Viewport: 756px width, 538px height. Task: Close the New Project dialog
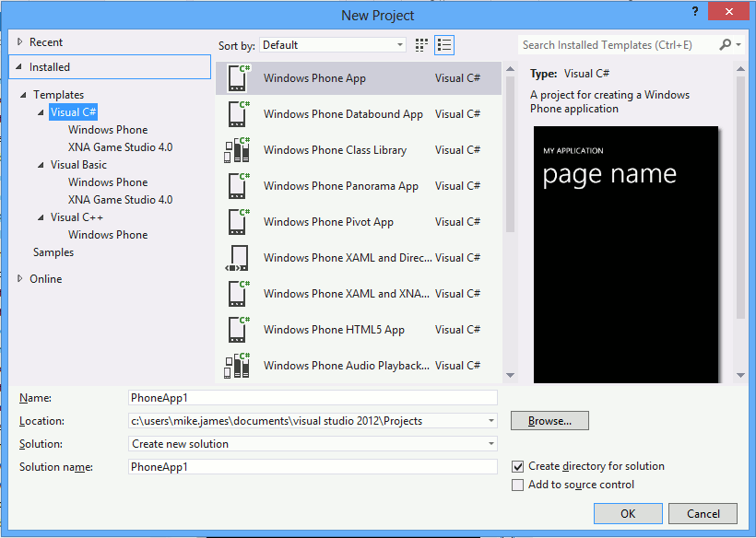tap(728, 12)
